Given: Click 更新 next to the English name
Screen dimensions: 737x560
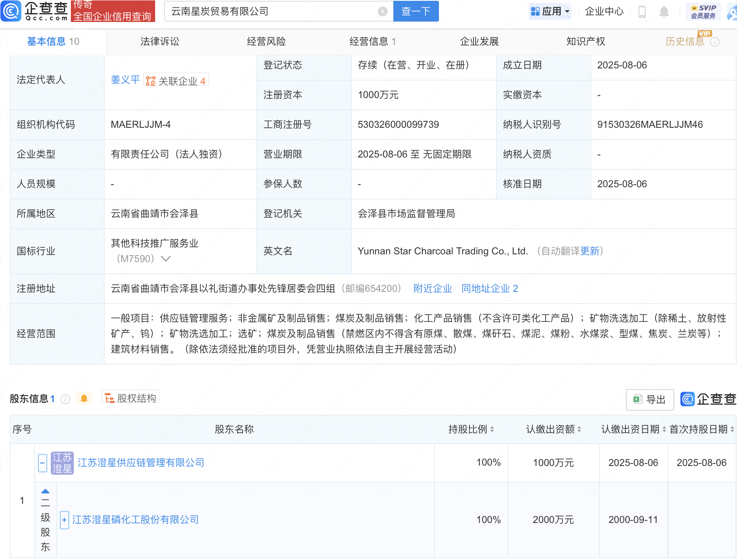Looking at the screenshot, I should pyautogui.click(x=590, y=251).
